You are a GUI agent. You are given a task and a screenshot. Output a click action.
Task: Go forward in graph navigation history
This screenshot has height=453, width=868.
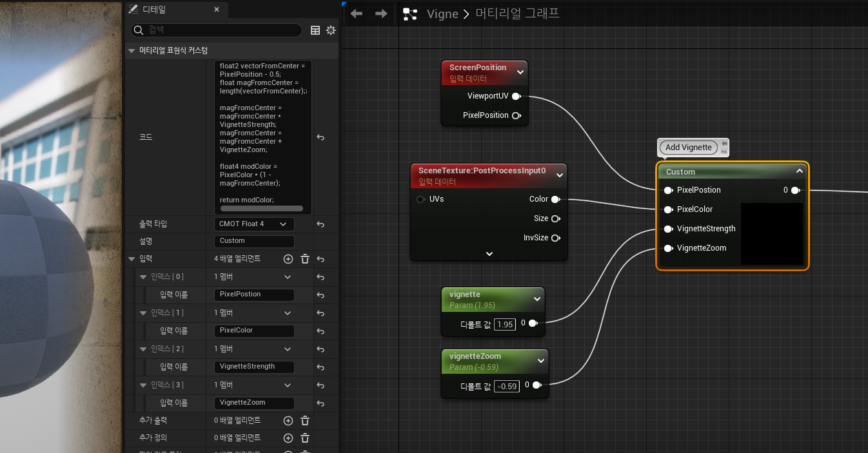381,14
